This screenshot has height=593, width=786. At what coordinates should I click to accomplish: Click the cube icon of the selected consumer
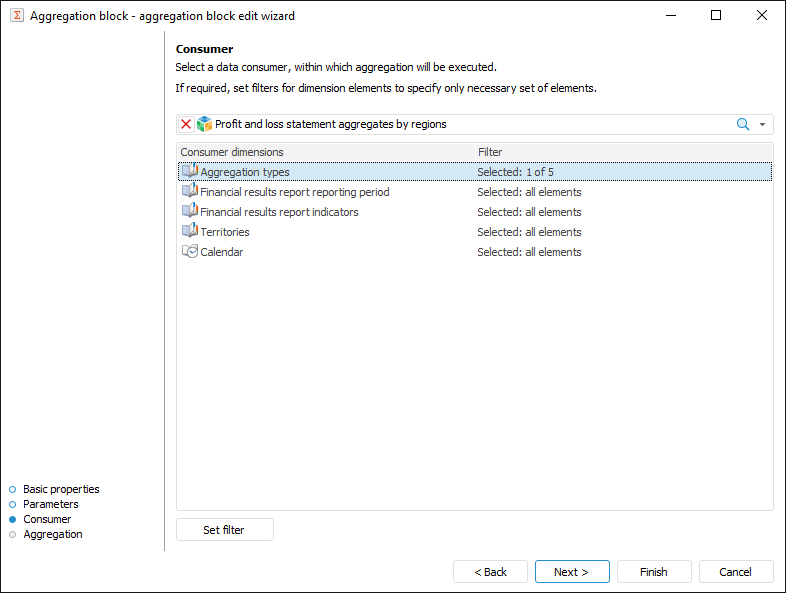click(x=205, y=124)
